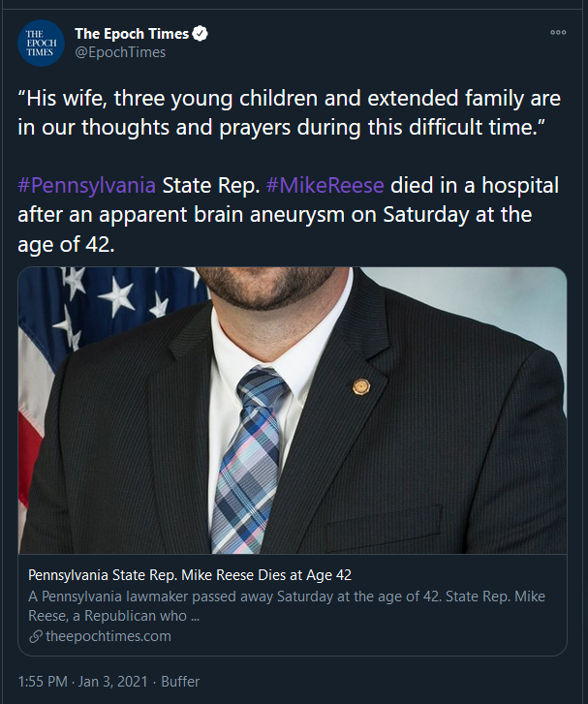The height and width of the screenshot is (704, 588).
Task: Open headline "Pennsylvania State Rep. Mike Reese Dies"
Action: (x=190, y=574)
